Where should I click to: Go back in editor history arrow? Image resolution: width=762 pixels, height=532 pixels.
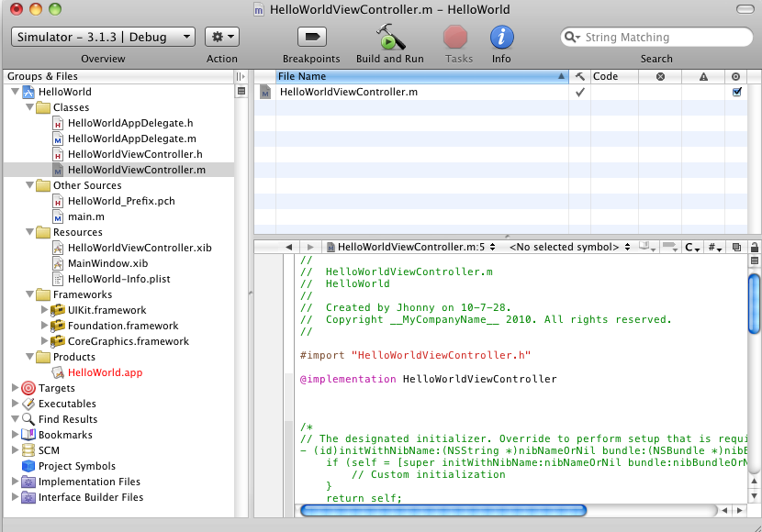coord(288,247)
